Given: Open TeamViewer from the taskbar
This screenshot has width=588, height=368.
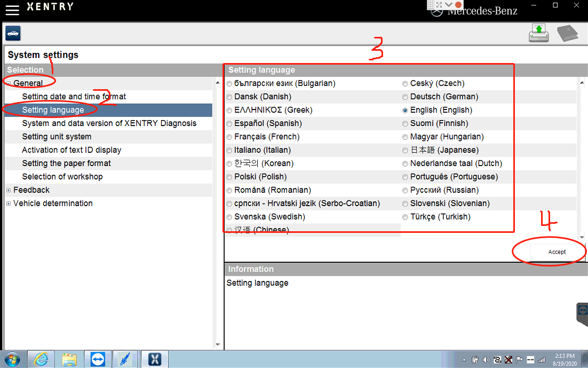Looking at the screenshot, I should (98, 359).
